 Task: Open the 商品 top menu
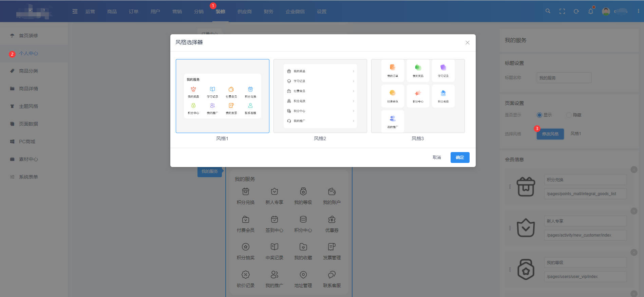coord(112,12)
